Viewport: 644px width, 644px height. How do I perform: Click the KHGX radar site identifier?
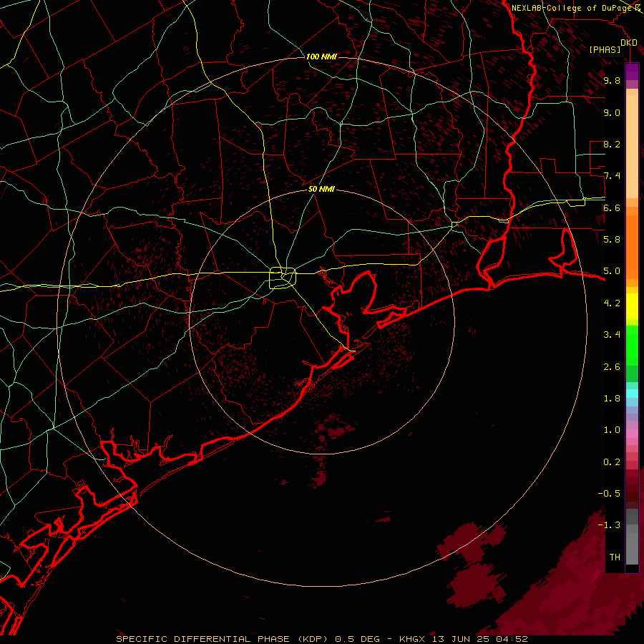tap(412, 639)
